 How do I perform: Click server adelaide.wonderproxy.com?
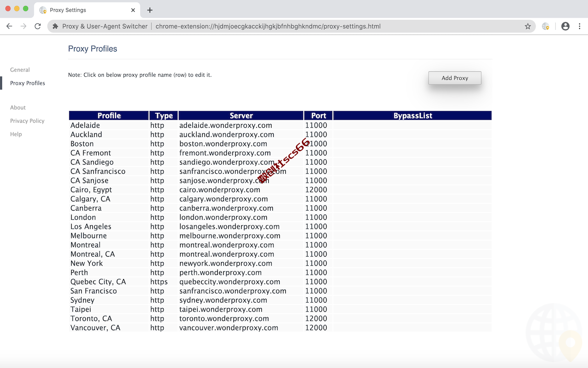click(x=226, y=125)
